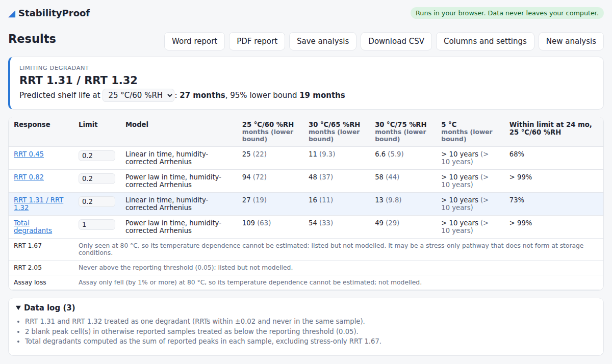
Task: Click the '11 (9.3)' cell for RRT 0.45
Action: tap(322, 154)
